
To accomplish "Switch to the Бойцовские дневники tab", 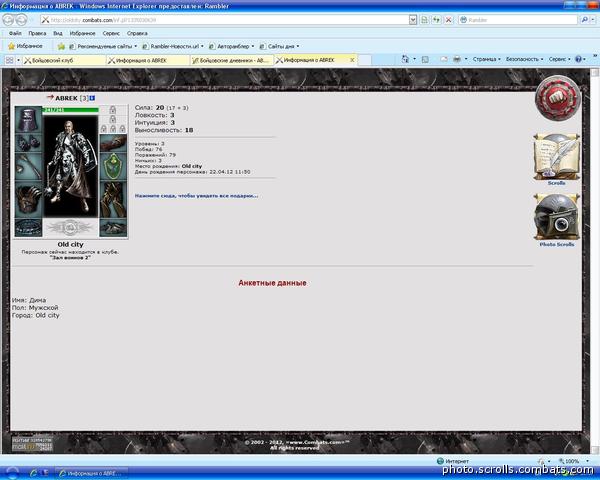I will tap(232, 60).
